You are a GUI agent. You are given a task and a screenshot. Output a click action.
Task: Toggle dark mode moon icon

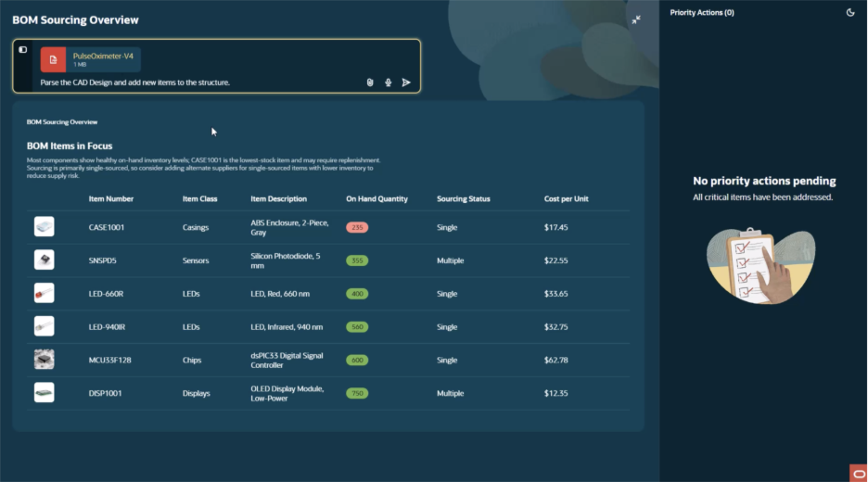pyautogui.click(x=850, y=12)
